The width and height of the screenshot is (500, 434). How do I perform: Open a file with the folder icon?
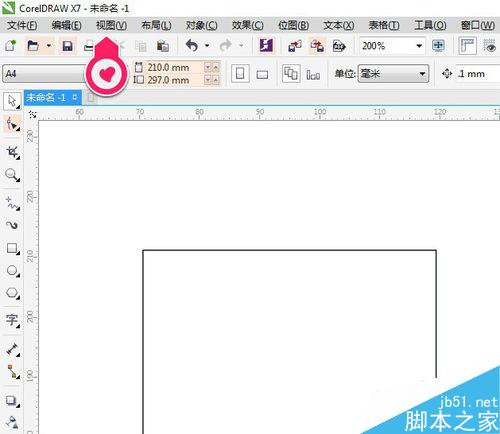pyautogui.click(x=33, y=45)
